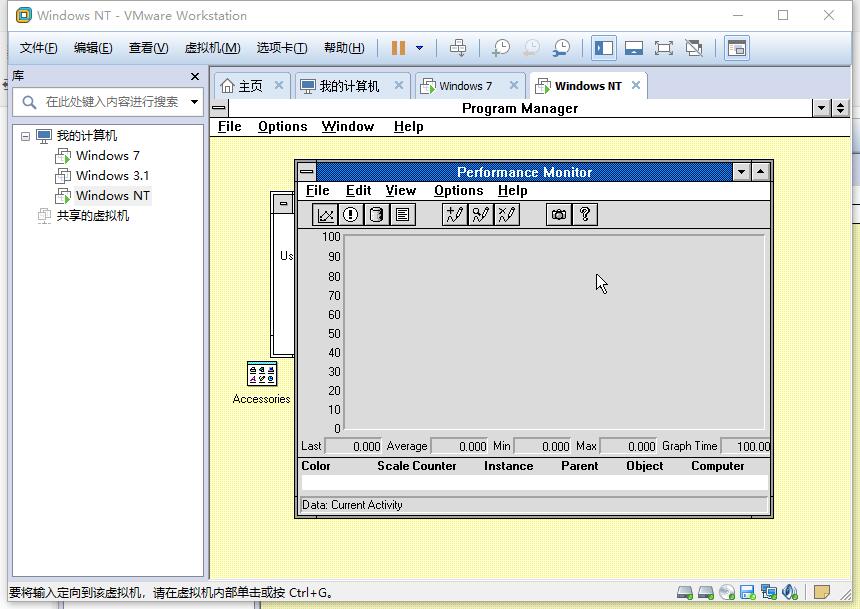Toggle the library sidebar view icon
This screenshot has height=609, width=860.
click(x=604, y=48)
